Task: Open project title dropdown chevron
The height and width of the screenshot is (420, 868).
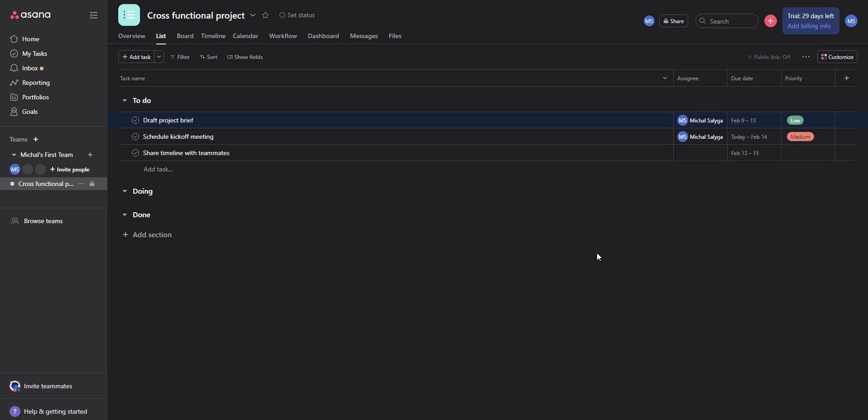Action: pos(253,15)
